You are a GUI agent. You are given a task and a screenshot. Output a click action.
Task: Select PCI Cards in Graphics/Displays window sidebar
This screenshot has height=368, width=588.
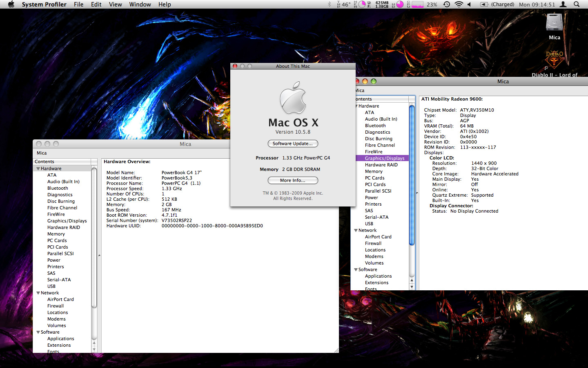(x=375, y=184)
